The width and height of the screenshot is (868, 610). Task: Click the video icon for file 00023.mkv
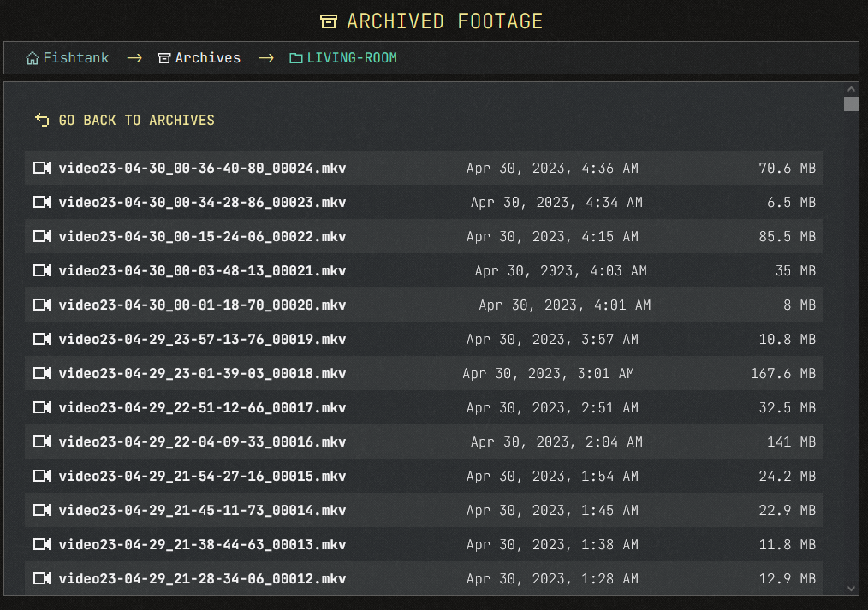click(x=42, y=202)
